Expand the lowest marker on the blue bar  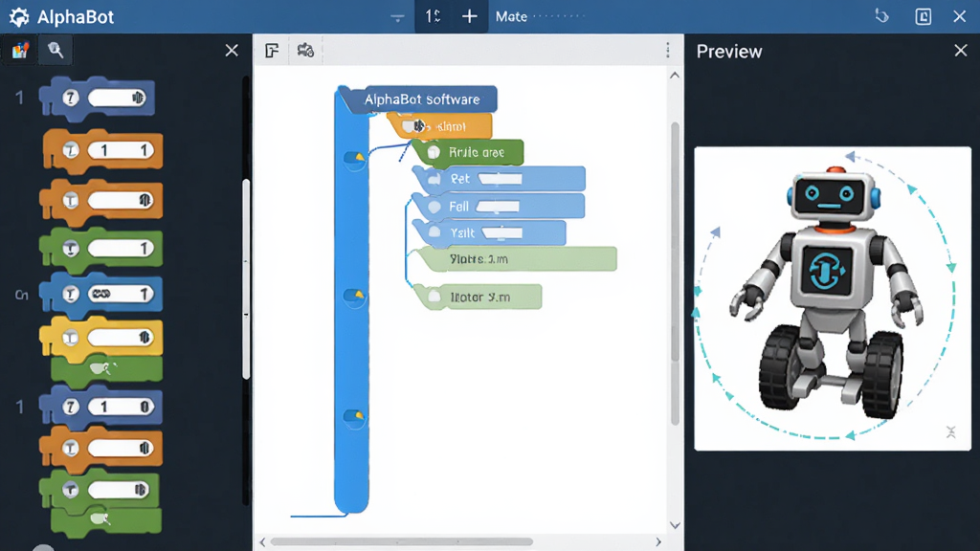(x=354, y=417)
